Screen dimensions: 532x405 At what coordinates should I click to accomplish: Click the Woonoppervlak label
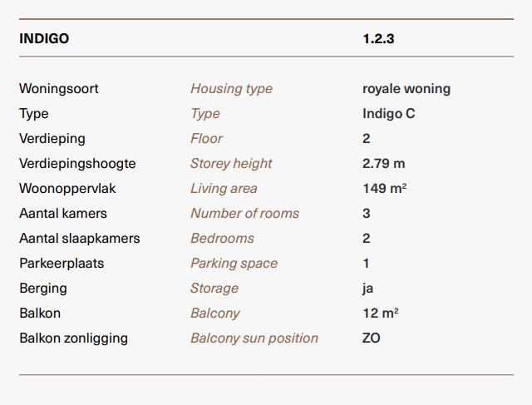tap(67, 189)
